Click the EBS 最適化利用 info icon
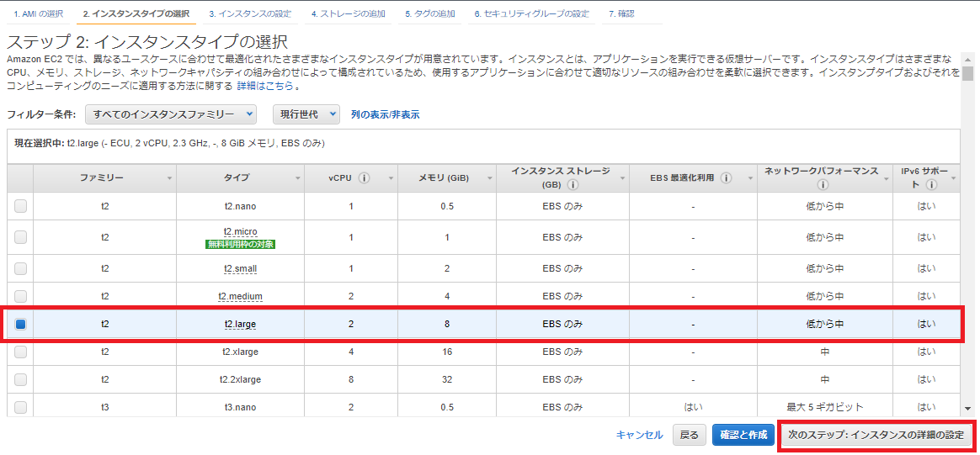 tap(726, 178)
